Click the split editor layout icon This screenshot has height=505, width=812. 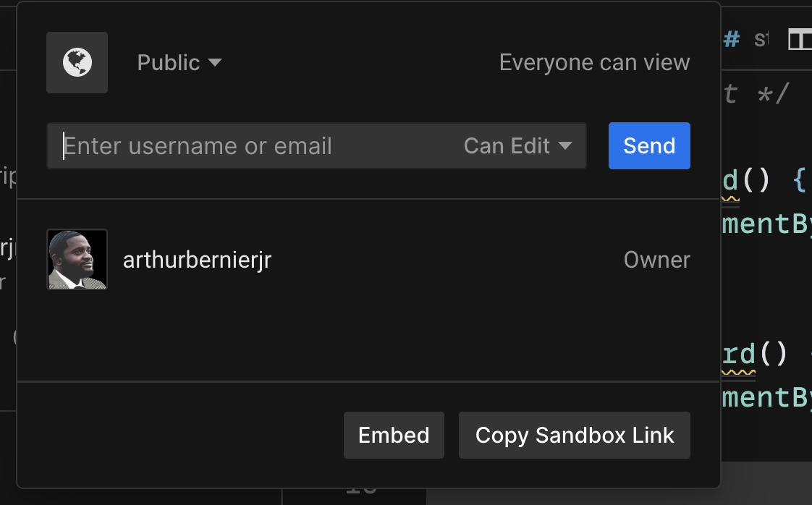click(x=799, y=40)
